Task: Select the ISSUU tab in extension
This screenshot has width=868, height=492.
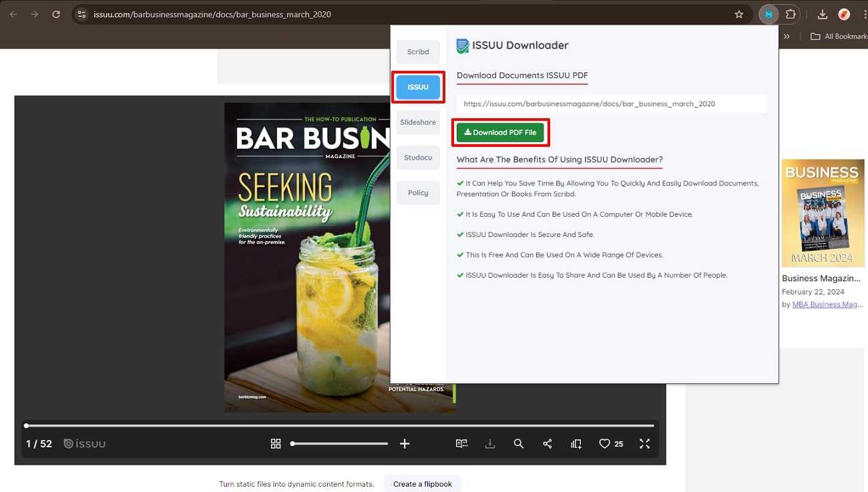Action: pos(418,87)
